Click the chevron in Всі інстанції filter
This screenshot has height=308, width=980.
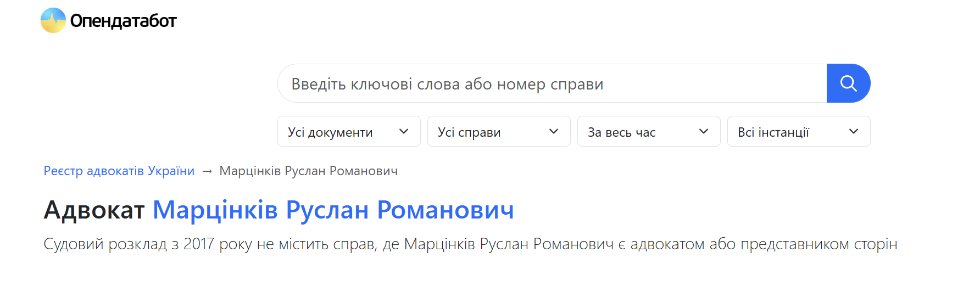pos(854,131)
